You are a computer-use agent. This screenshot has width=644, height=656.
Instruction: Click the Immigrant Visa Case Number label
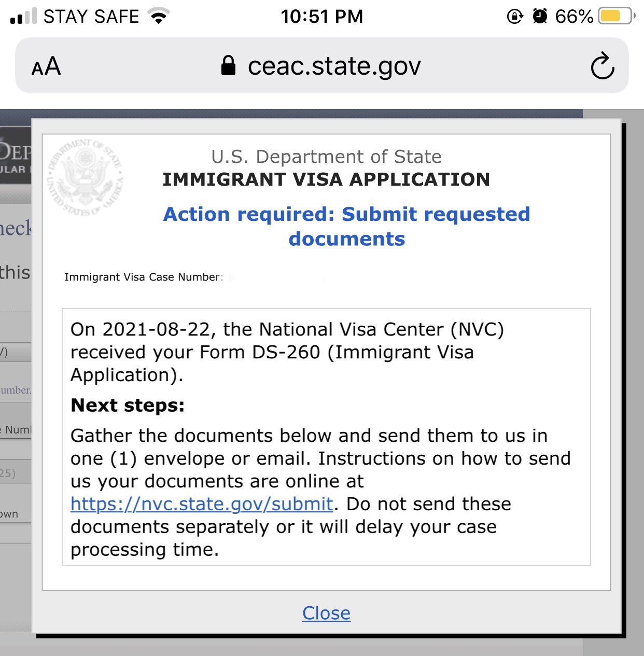coord(144,277)
